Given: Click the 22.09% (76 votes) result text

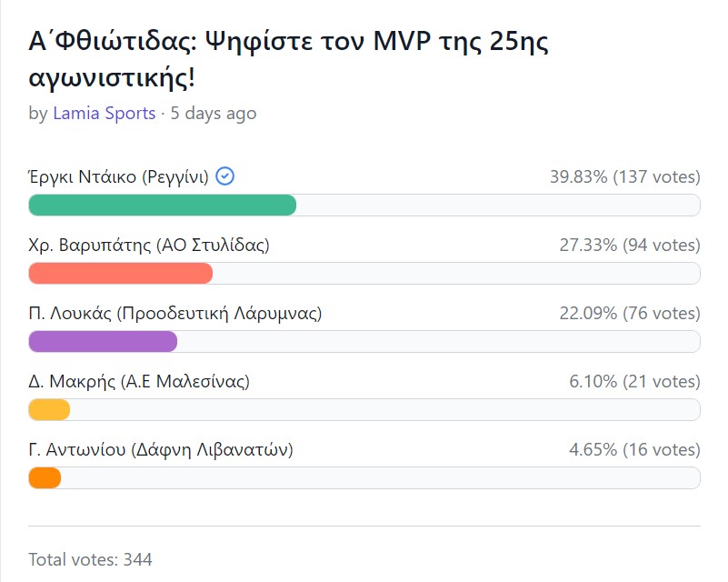Looking at the screenshot, I should [630, 314].
